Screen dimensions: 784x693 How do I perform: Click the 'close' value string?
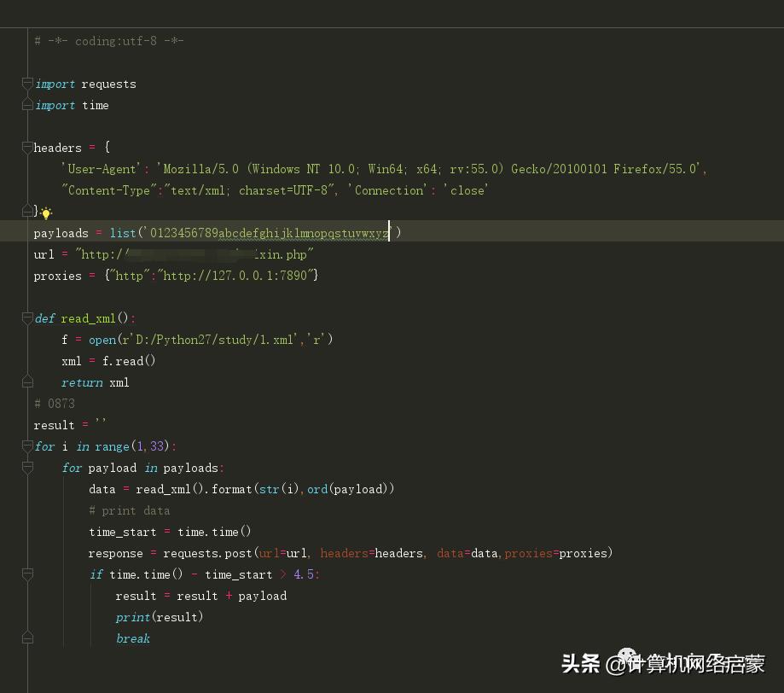tap(467, 190)
